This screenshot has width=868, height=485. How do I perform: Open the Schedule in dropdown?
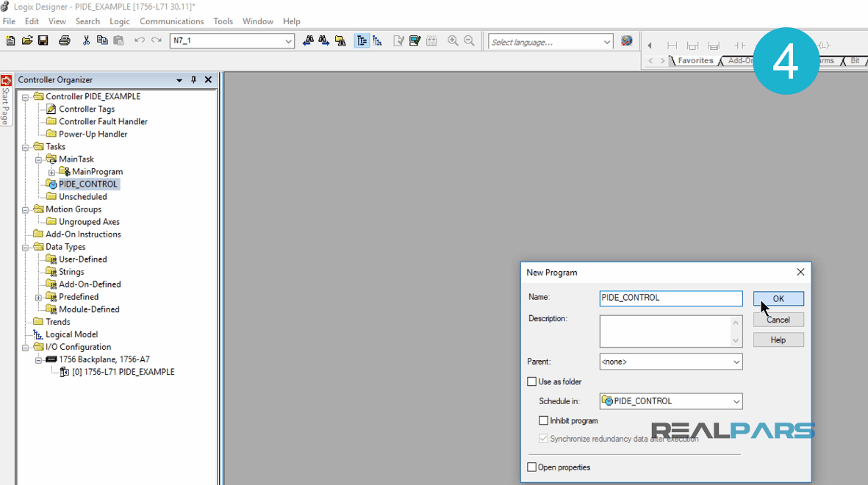pos(736,401)
